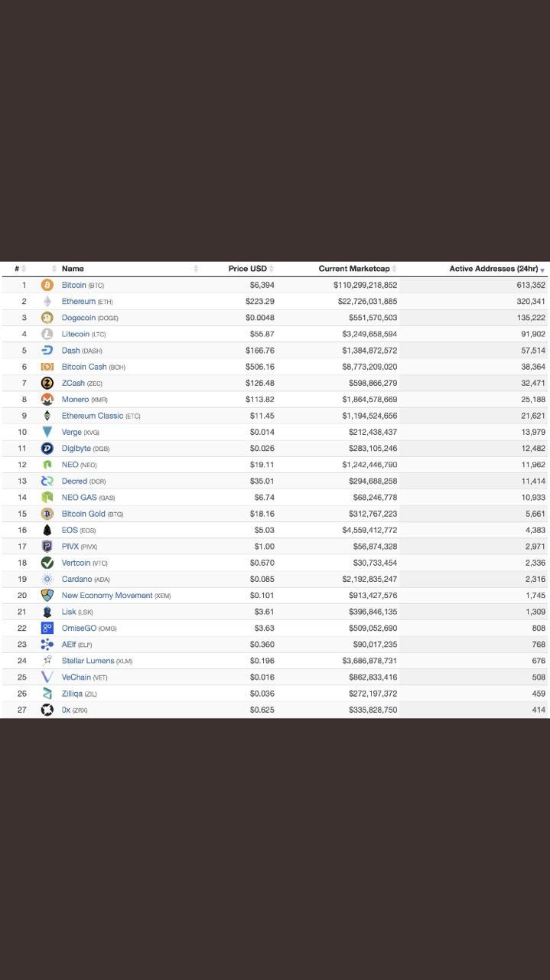Click the Dogecoin active addresses 135,222
The height and width of the screenshot is (980, 550).
click(x=531, y=318)
